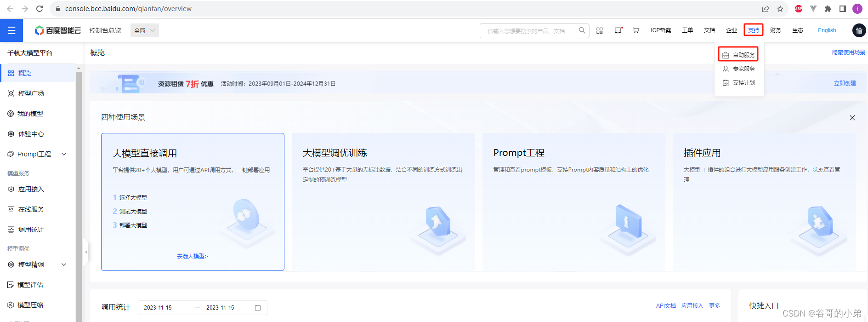Open the 生态 header menu
The width and height of the screenshot is (868, 322).
click(798, 30)
